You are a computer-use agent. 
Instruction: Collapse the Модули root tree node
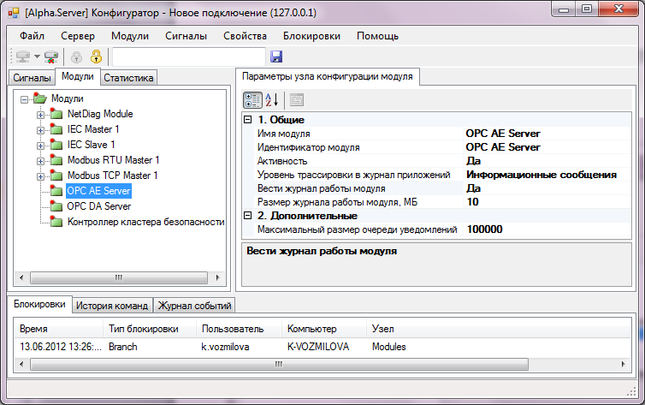point(24,100)
